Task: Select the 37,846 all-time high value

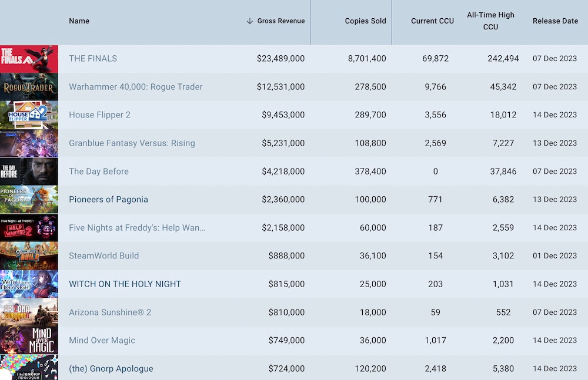Action: (503, 171)
